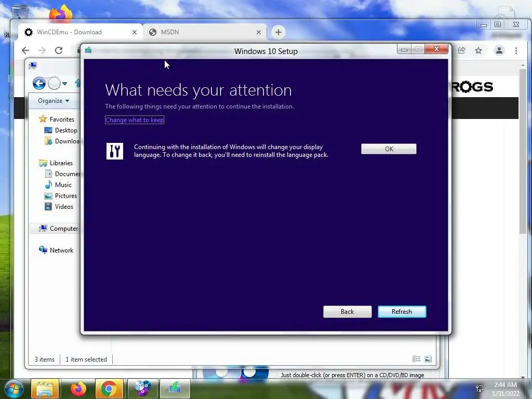Open the 'Change what to keep' link
This screenshot has width=532, height=399.
tap(135, 120)
